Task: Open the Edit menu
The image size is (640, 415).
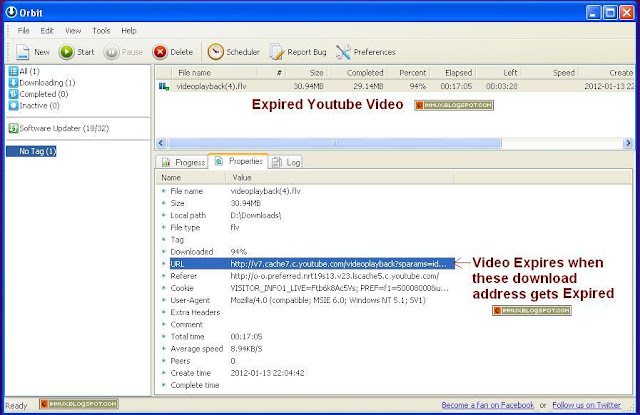Action: point(47,31)
